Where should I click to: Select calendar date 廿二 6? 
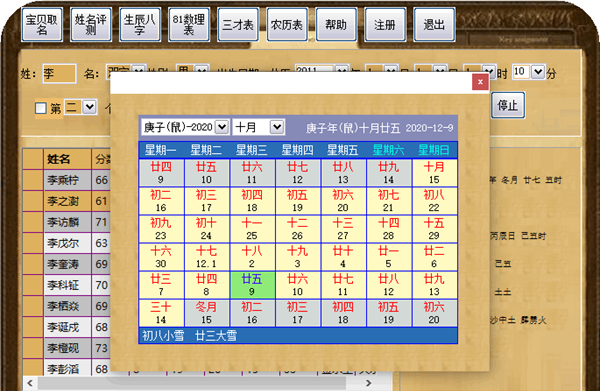coord(434,257)
